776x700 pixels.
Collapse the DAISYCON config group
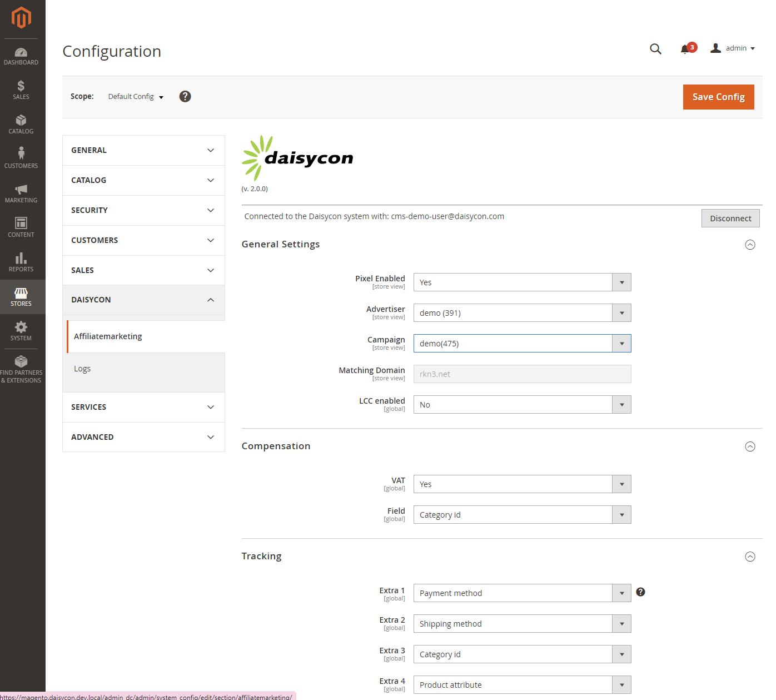coord(143,300)
